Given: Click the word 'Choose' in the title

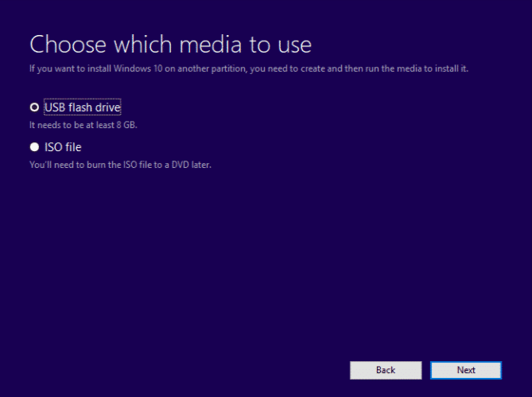Looking at the screenshot, I should [64, 44].
